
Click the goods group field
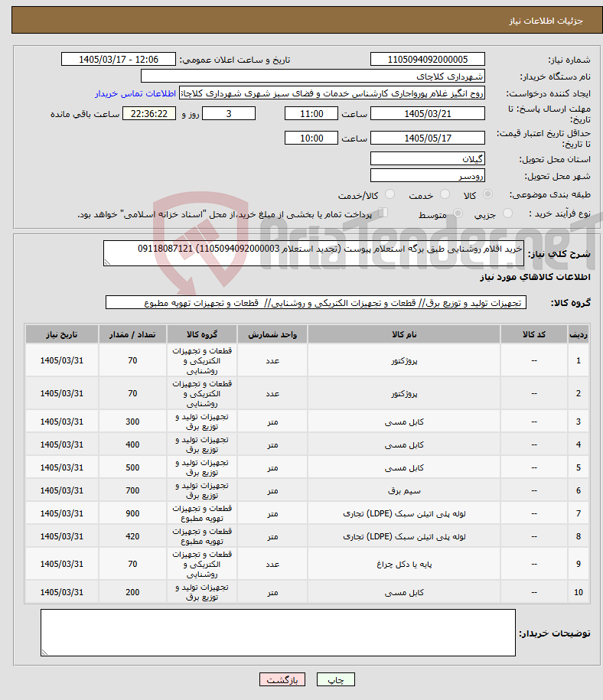316,303
